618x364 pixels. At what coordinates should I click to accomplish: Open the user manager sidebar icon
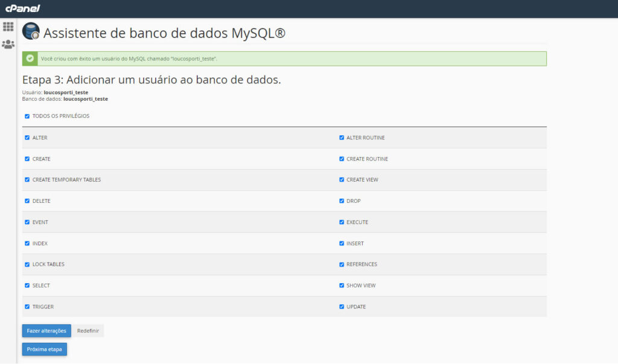point(8,44)
